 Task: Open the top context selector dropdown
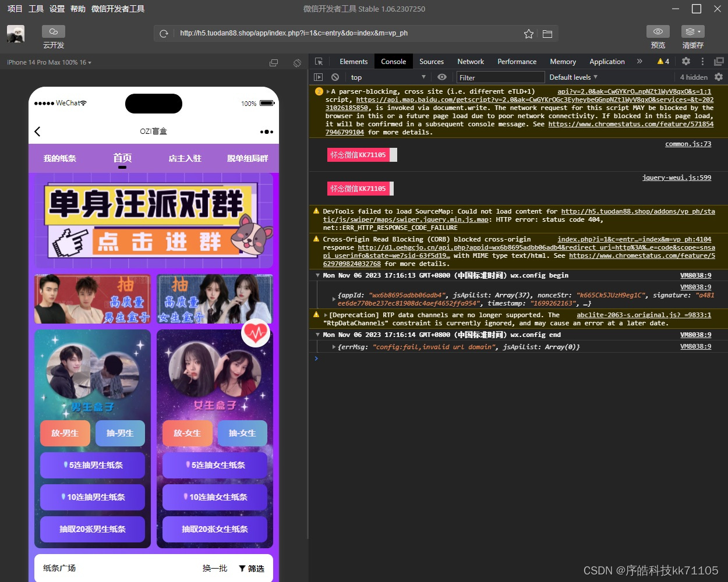pyautogui.click(x=388, y=77)
